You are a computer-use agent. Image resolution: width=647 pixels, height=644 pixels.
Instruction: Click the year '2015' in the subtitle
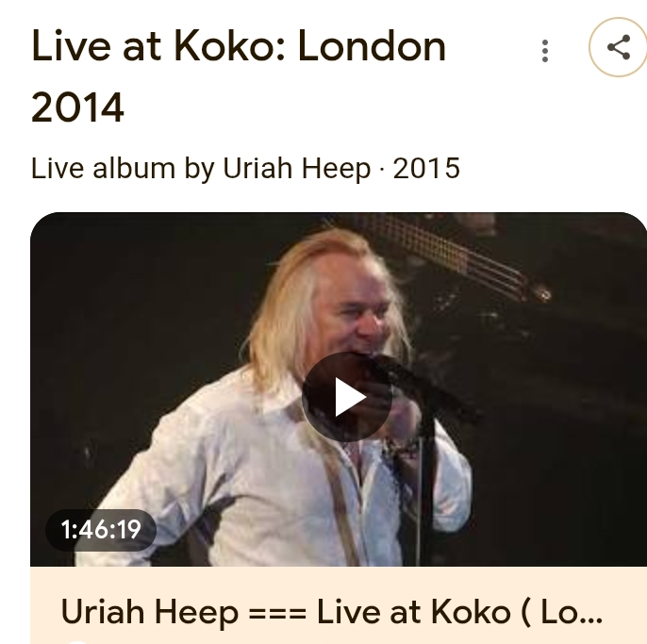(426, 169)
